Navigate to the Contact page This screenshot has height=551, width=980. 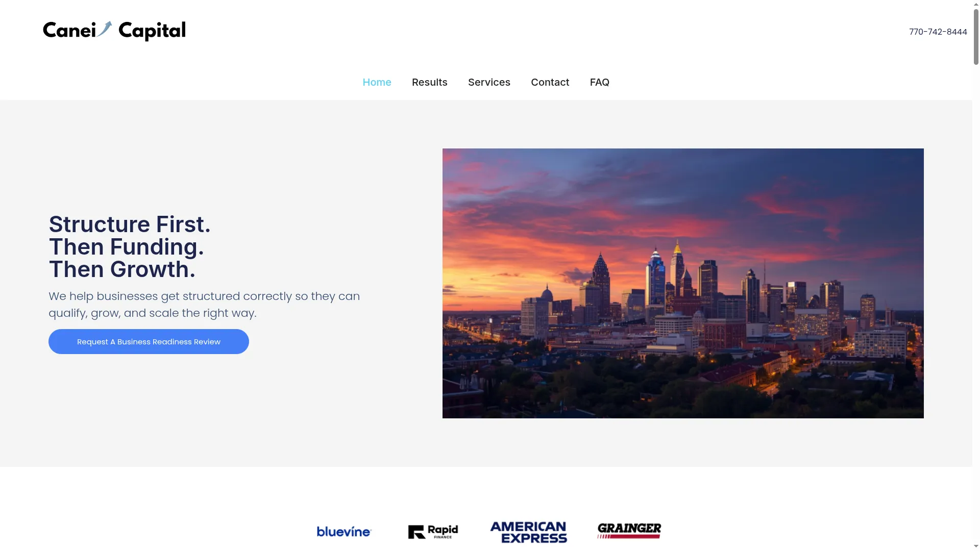pyautogui.click(x=550, y=82)
